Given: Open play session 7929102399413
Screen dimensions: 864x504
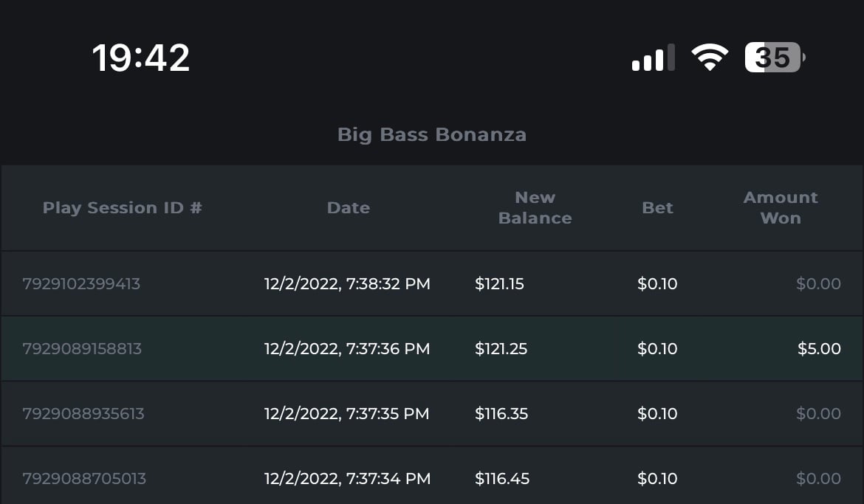Looking at the screenshot, I should click(81, 284).
